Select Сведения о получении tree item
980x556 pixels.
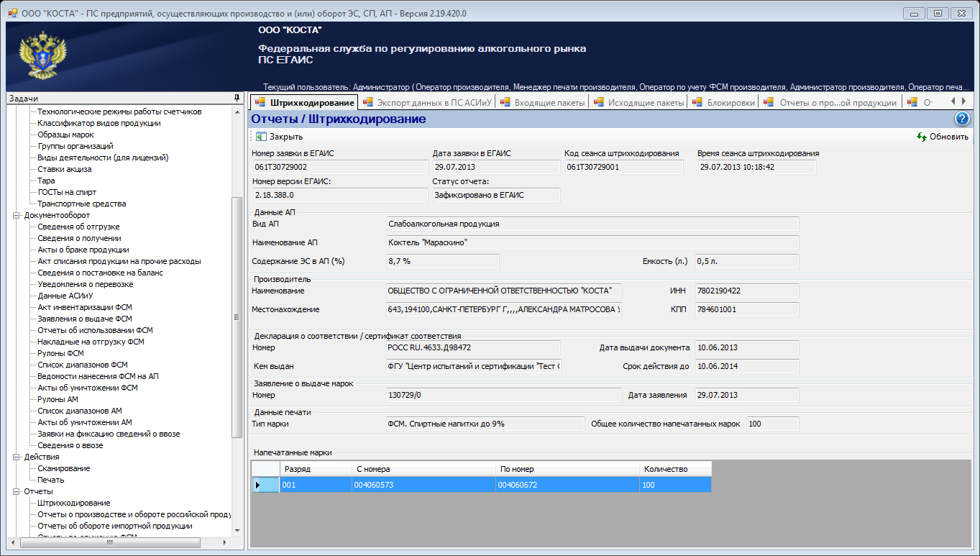(x=79, y=238)
